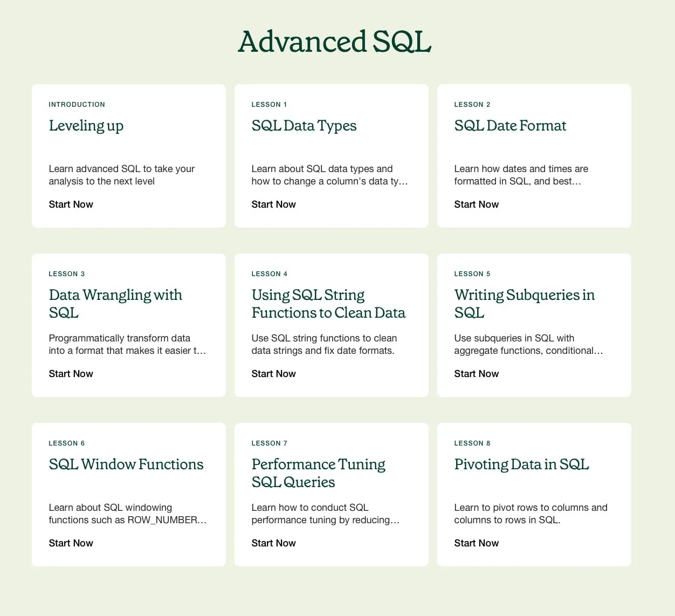Screen dimensions: 675x616
Task: Click Start Now under SQL Date Format
Action: [476, 204]
